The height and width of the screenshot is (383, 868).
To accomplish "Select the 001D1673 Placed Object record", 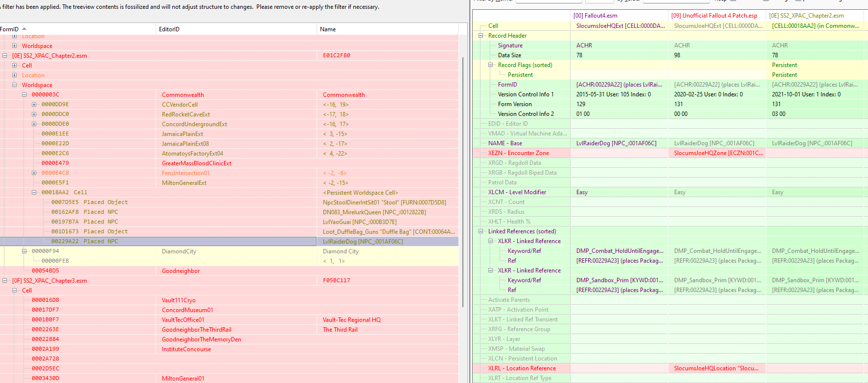I will point(229,232).
